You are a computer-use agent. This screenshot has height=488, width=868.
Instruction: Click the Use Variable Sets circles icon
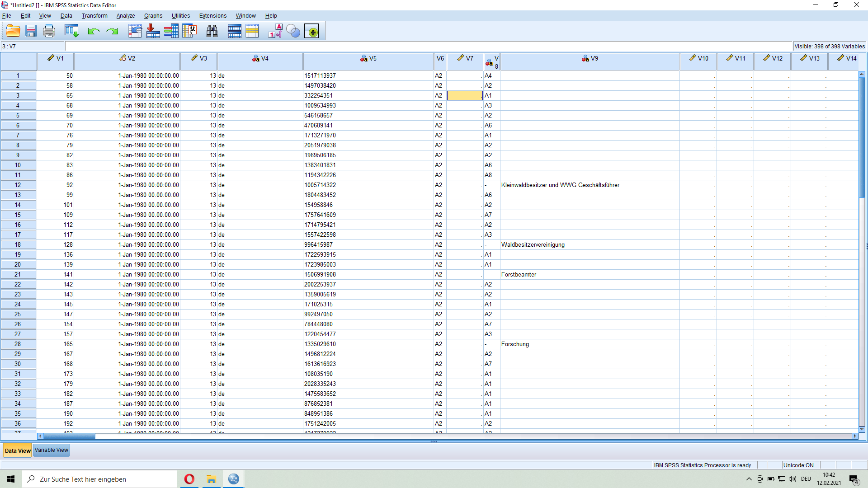[x=293, y=31]
